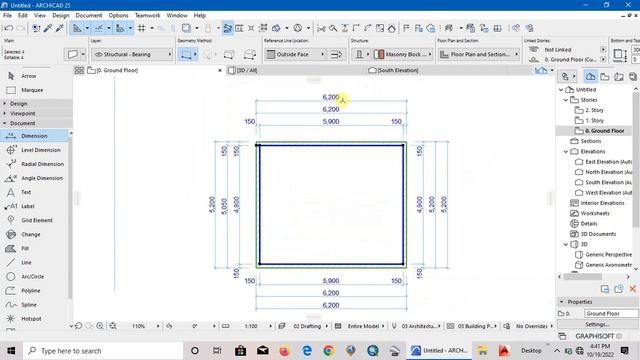The image size is (640, 360).
Task: Click the Settings button in Properties
Action: pos(598,324)
